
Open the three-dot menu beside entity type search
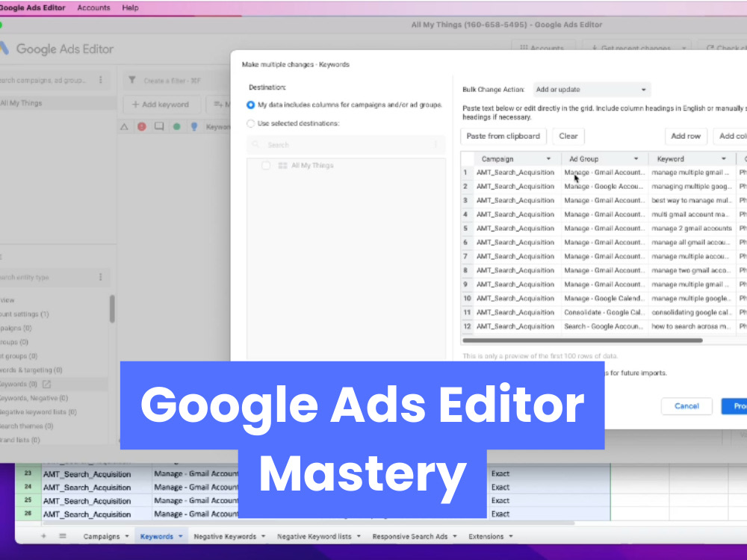click(x=101, y=277)
